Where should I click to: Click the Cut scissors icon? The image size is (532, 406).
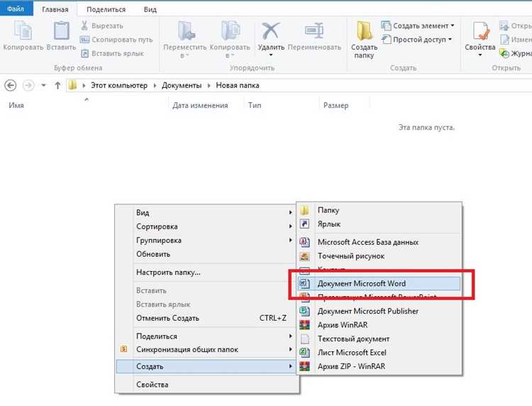pyautogui.click(x=84, y=26)
